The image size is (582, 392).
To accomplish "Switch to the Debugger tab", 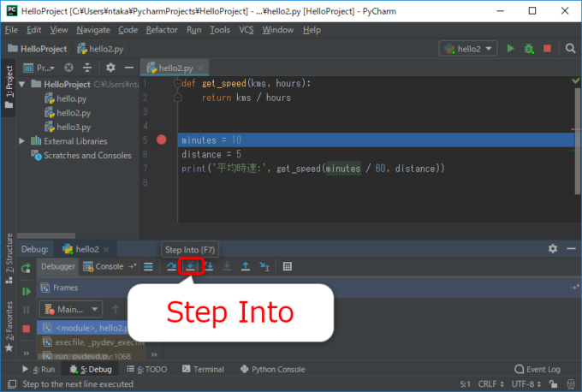I will [x=58, y=266].
